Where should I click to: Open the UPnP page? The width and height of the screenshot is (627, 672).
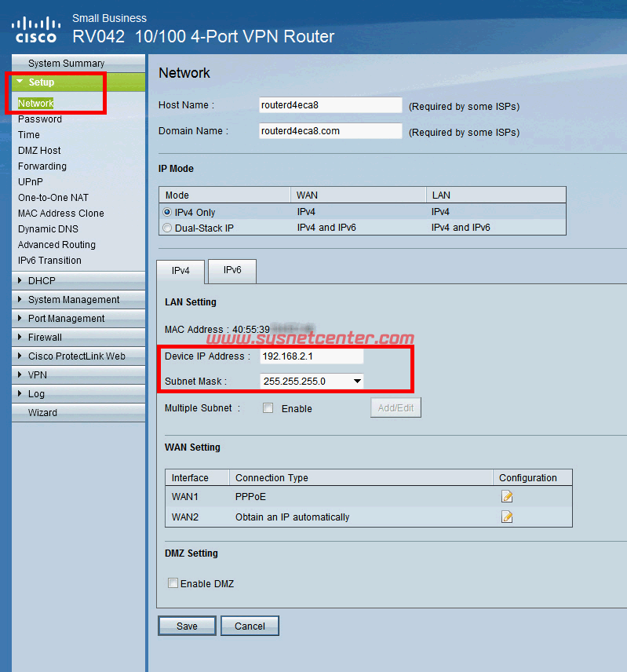coord(31,181)
